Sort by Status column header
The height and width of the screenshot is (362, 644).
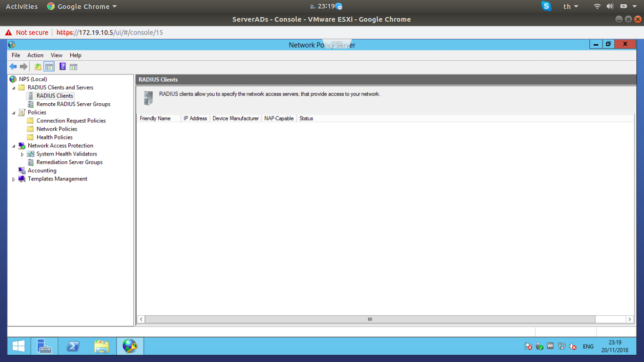tap(306, 118)
